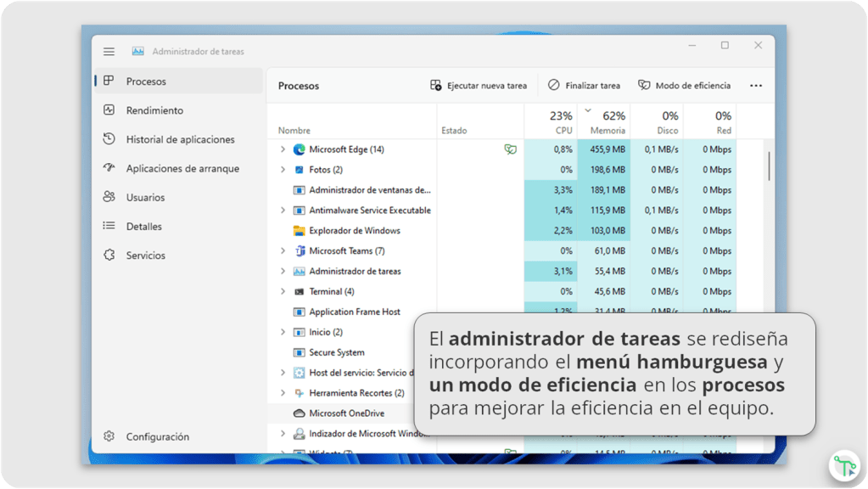Click the Servicios puzzle icon
Screen dimensions: 868x489
[x=109, y=255]
